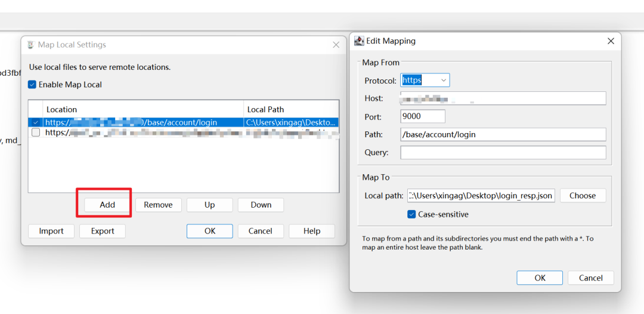The height and width of the screenshot is (314, 644).
Task: Click the Remove mapping button
Action: [x=158, y=205]
